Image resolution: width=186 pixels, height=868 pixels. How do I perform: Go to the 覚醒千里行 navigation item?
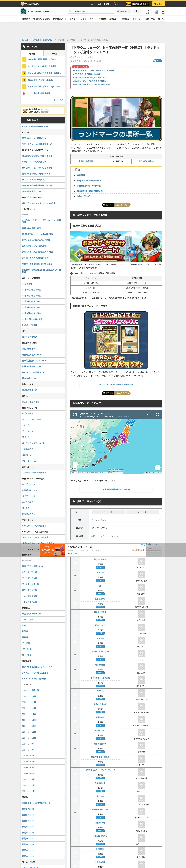tap(150, 19)
